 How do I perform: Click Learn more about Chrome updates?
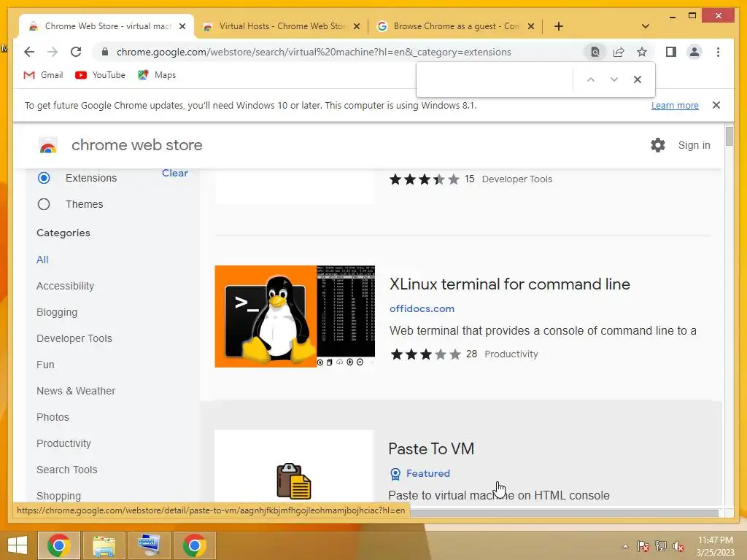click(x=675, y=105)
